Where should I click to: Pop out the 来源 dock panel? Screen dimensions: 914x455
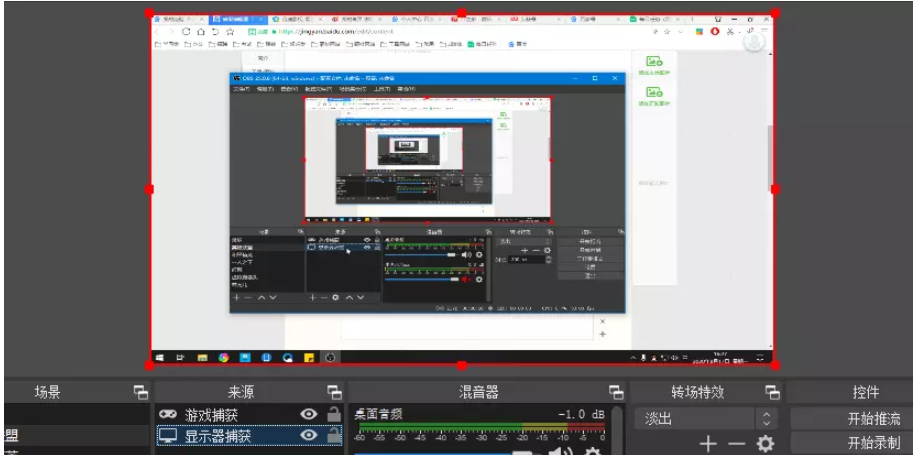pyautogui.click(x=334, y=392)
